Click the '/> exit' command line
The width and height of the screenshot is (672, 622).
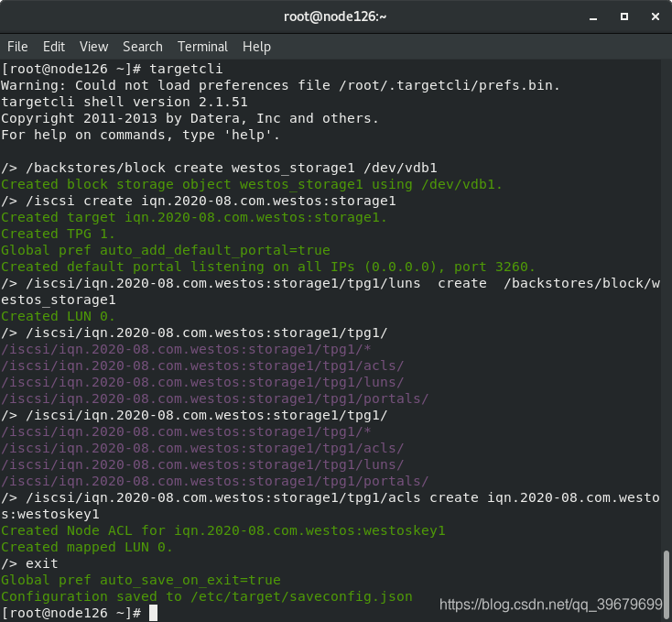click(29, 563)
